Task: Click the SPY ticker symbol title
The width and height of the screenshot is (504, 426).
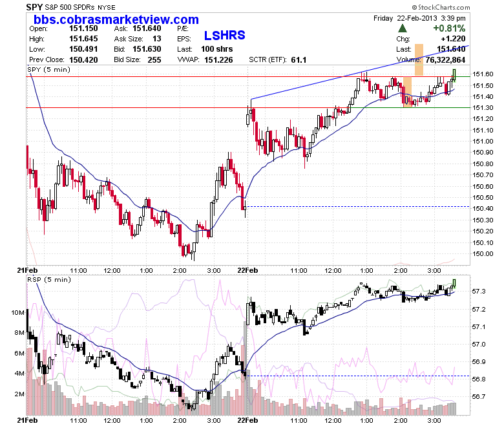Action: coord(34,7)
